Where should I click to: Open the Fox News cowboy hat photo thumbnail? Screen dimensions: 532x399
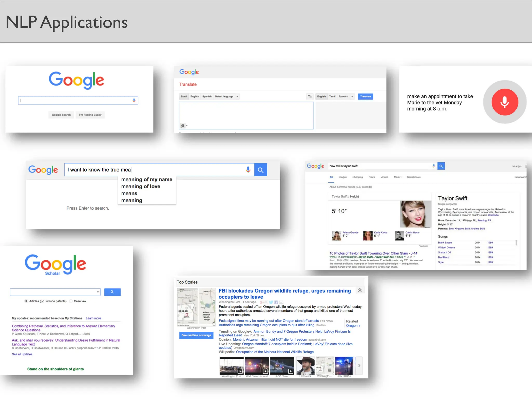(305, 366)
